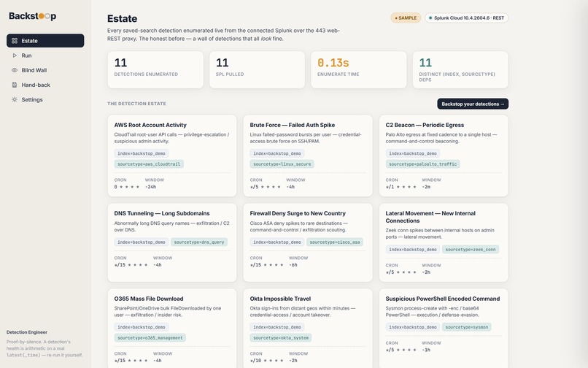Viewport: 588px width, 368px height.
Task: Click -2m window on C2 Beacon card
Action: pos(426,187)
